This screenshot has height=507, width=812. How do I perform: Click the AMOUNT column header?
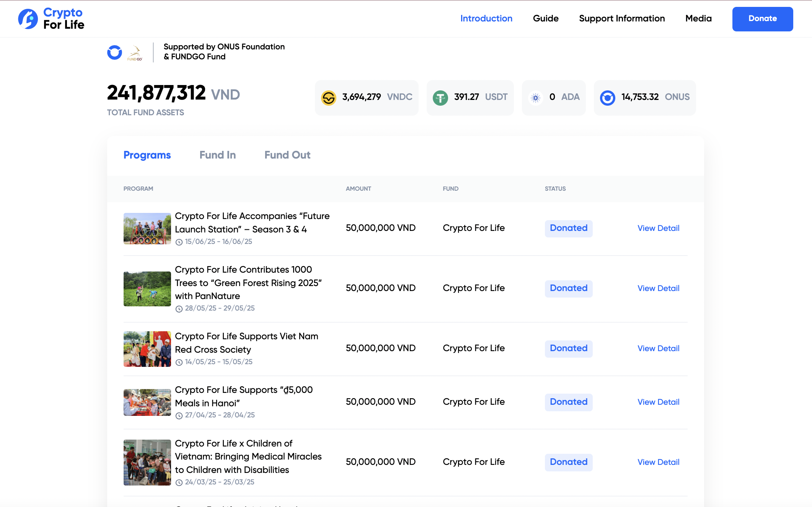[358, 189]
